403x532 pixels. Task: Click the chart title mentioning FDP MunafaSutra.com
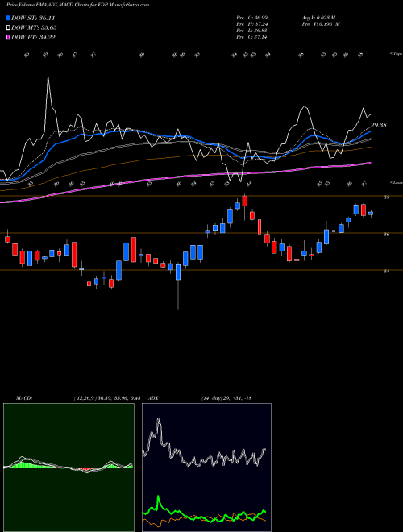(x=77, y=5)
